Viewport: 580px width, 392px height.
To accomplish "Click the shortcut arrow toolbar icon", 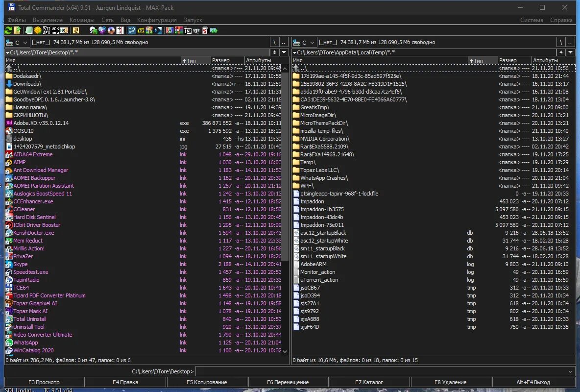I will (76, 30).
